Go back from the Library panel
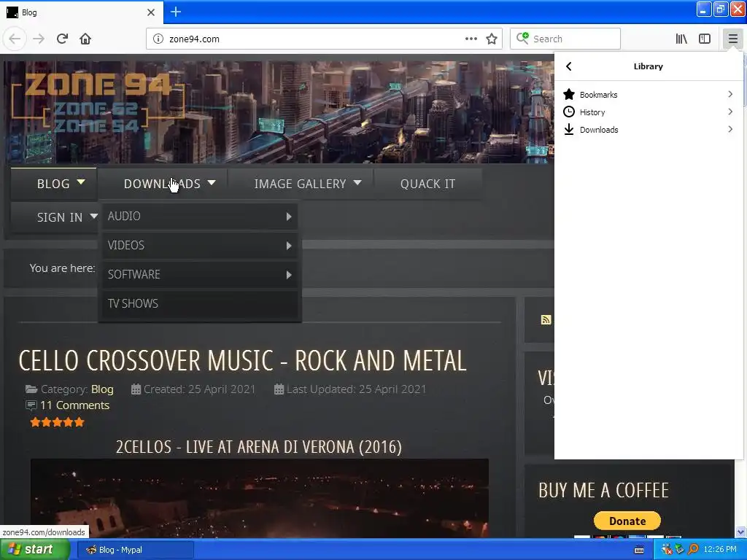The width and height of the screenshot is (747, 560). click(569, 66)
